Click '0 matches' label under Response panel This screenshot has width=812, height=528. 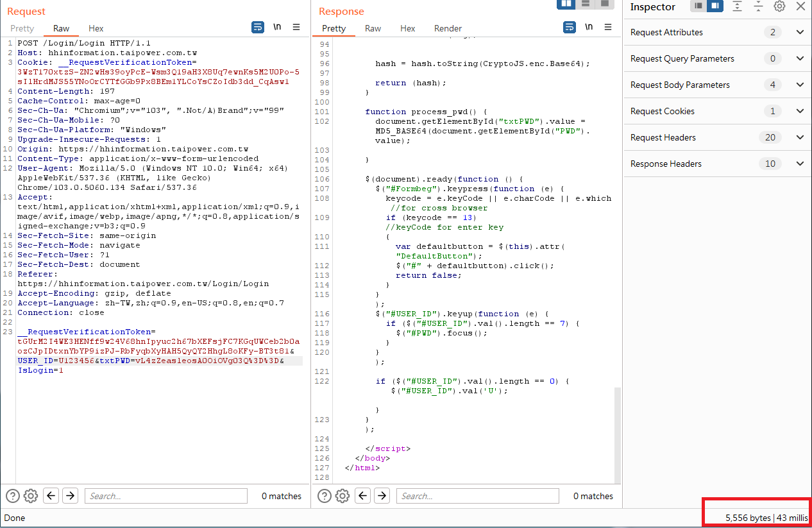coord(593,496)
